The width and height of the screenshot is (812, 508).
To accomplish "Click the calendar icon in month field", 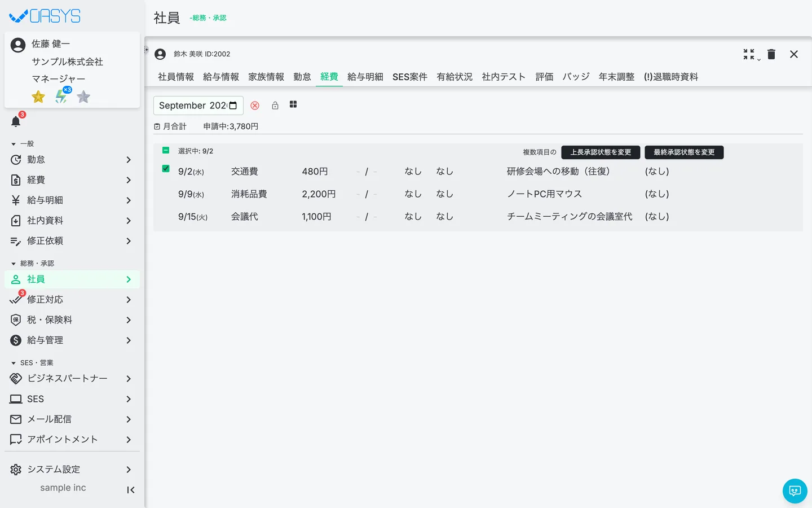I will (233, 106).
